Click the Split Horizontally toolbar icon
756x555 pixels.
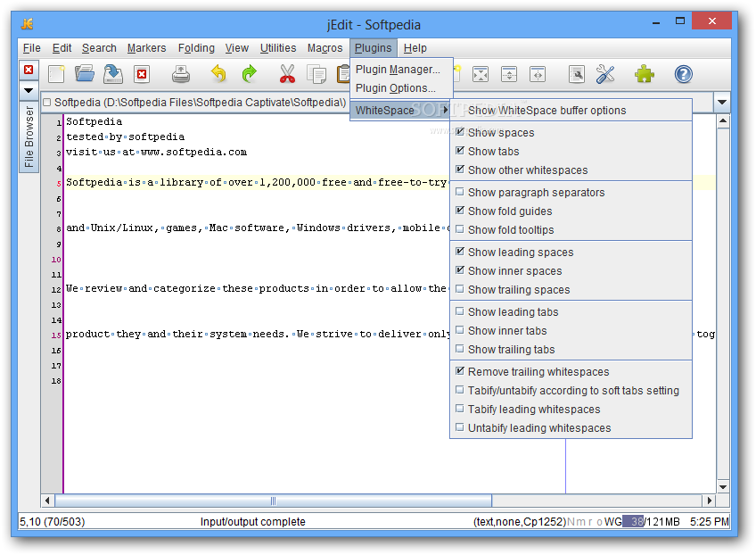(x=509, y=74)
